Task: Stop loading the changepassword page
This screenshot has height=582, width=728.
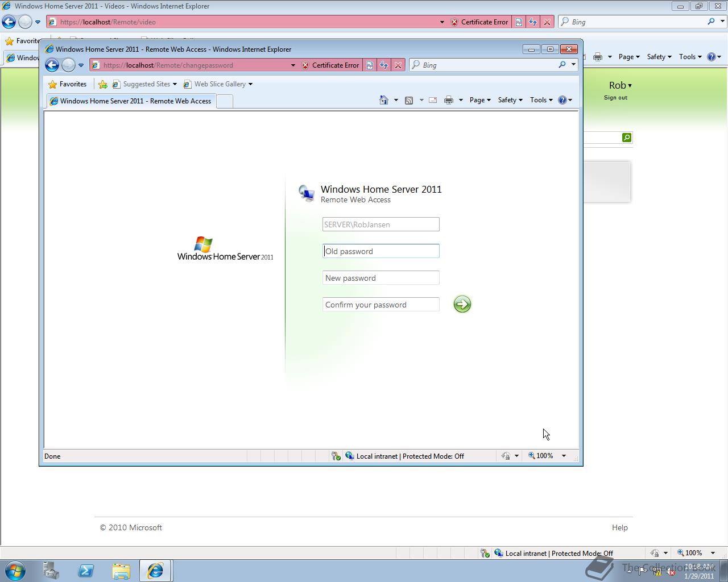Action: point(398,65)
